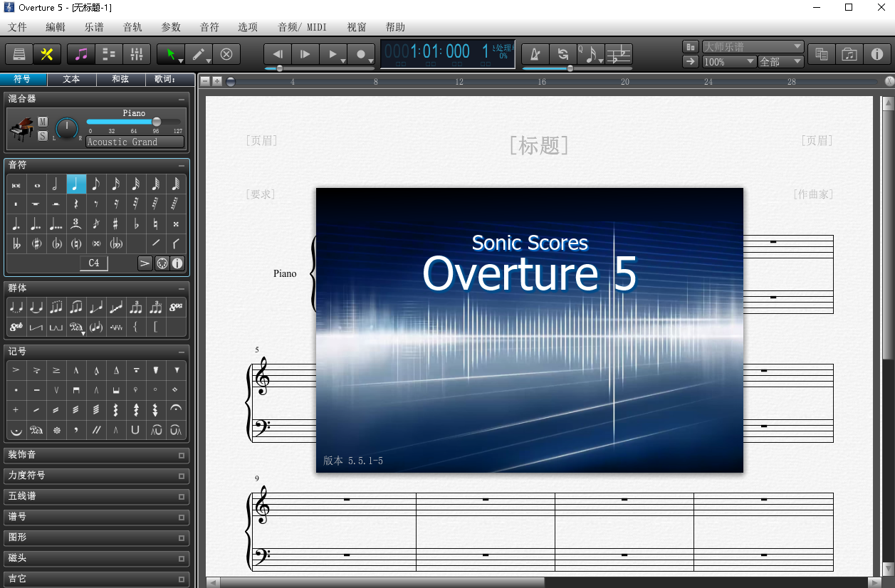
Task: Click the eraser (circle X) tool
Action: pyautogui.click(x=226, y=54)
